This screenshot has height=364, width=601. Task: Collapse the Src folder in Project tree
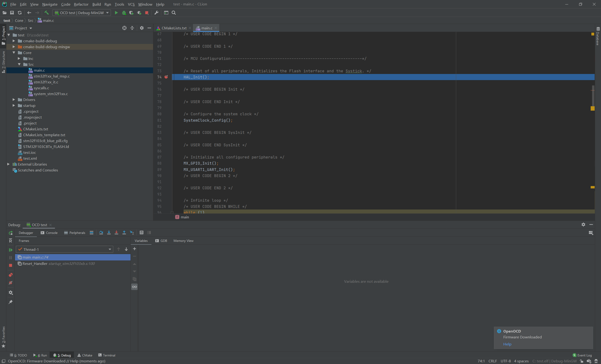[x=19, y=64]
